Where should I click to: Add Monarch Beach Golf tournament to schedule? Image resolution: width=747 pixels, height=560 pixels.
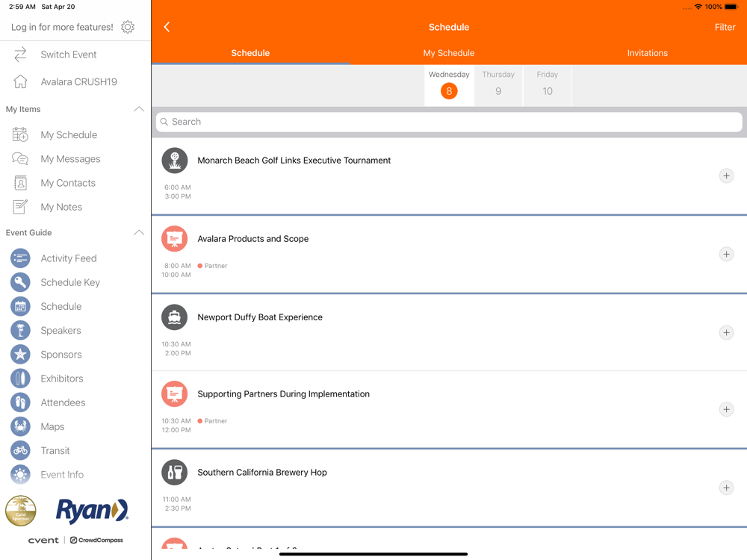coord(726,175)
